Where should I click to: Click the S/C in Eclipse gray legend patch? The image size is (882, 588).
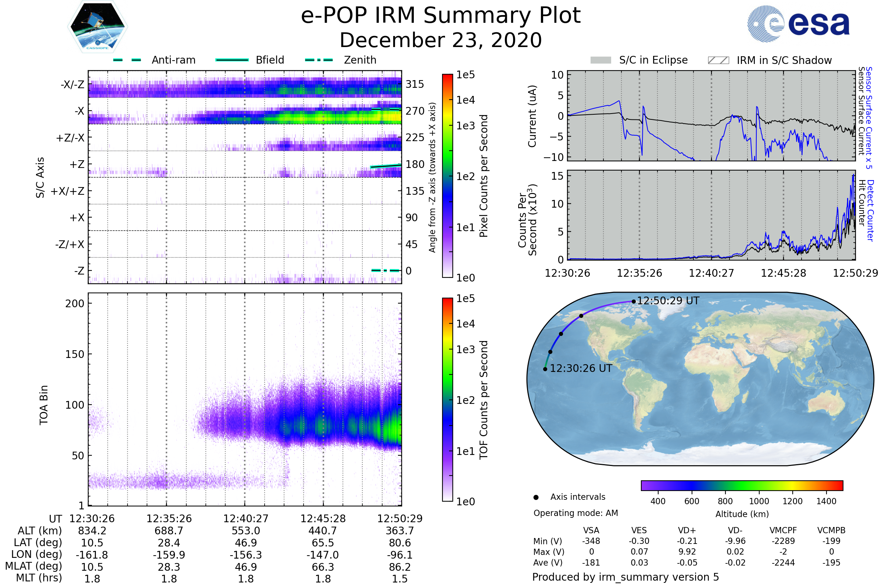coord(600,60)
